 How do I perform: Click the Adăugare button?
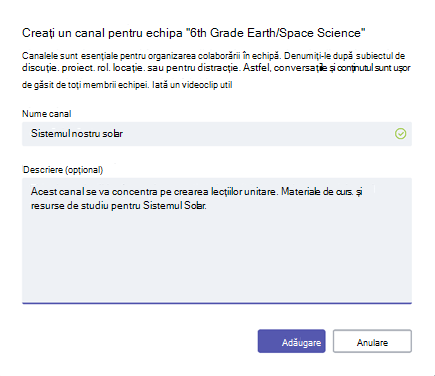[x=291, y=341]
